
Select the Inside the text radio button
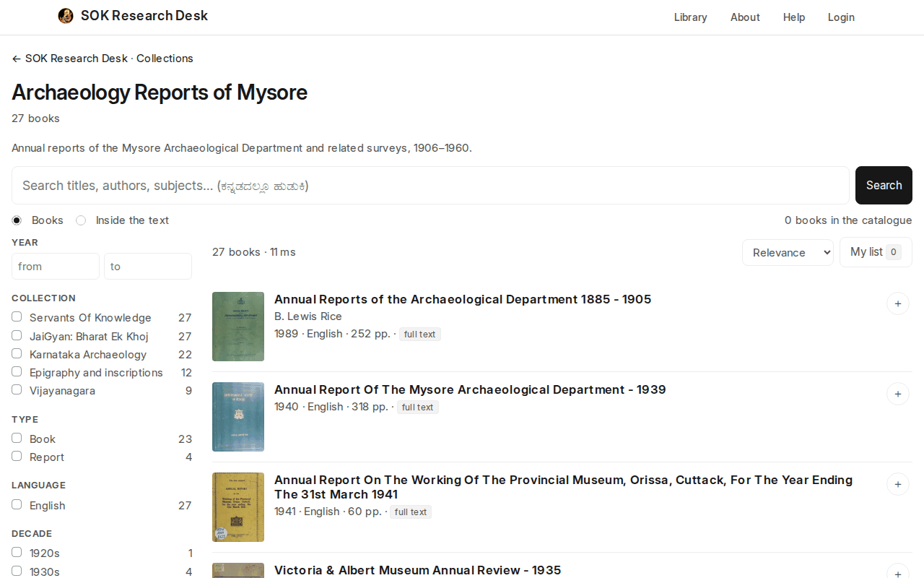(x=81, y=220)
